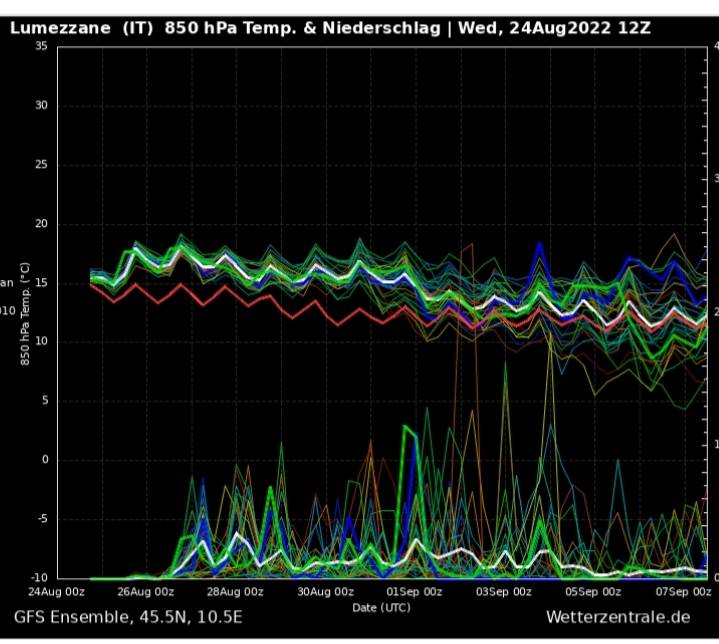Click the 850 hPa Temp. (°C) y-axis title
719x644 pixels.
[x=26, y=315]
